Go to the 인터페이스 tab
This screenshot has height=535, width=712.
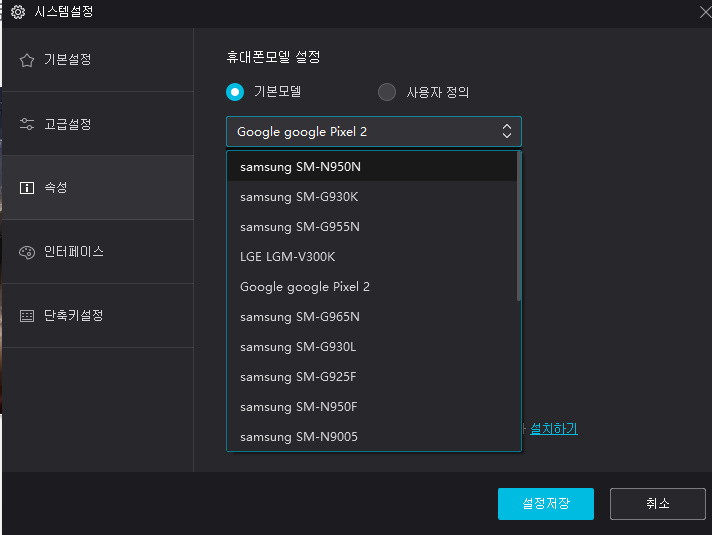click(98, 252)
